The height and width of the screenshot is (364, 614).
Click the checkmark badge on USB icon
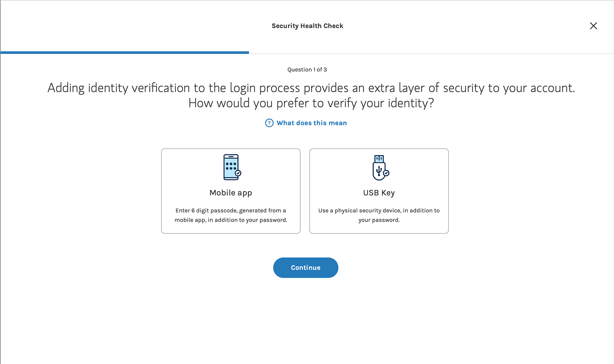pos(386,173)
